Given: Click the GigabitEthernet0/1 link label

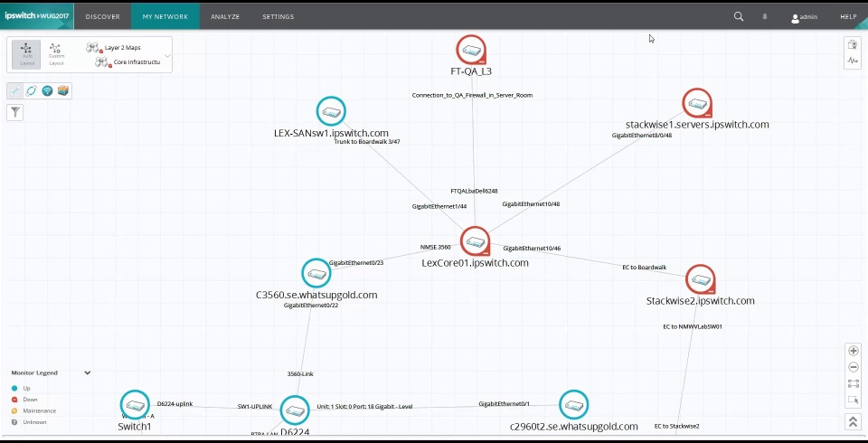Looking at the screenshot, I should 504,404.
